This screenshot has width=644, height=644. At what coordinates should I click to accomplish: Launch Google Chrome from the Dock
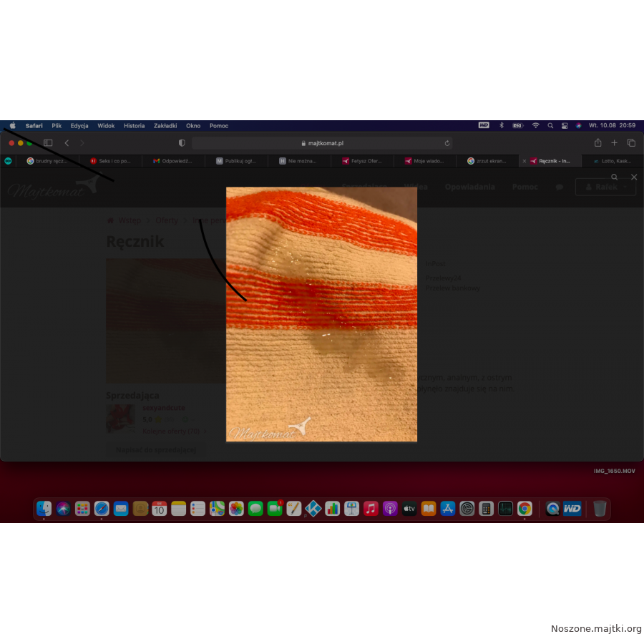pyautogui.click(x=525, y=509)
